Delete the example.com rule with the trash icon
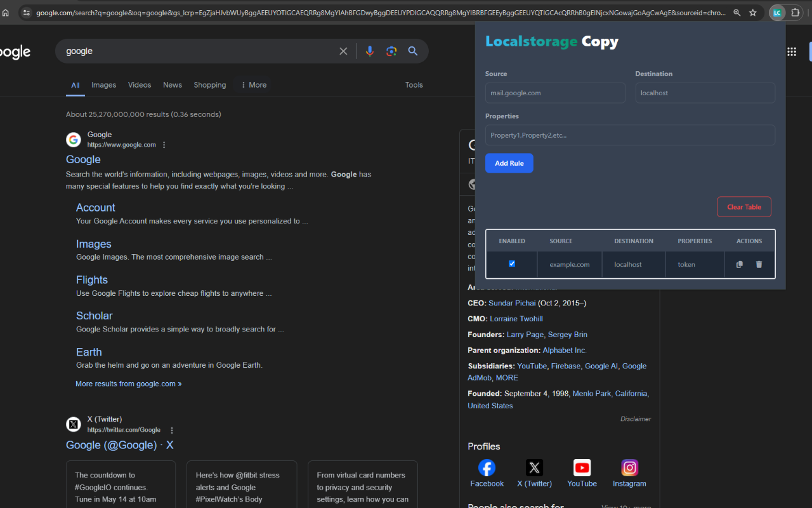This screenshot has width=812, height=508. pyautogui.click(x=759, y=264)
